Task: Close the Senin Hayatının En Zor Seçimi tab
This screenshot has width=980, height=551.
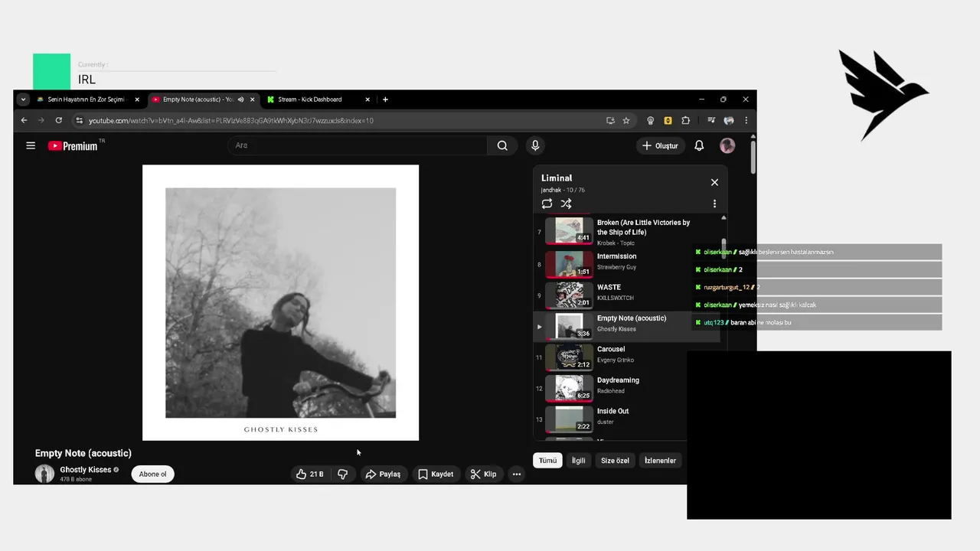Action: [137, 99]
